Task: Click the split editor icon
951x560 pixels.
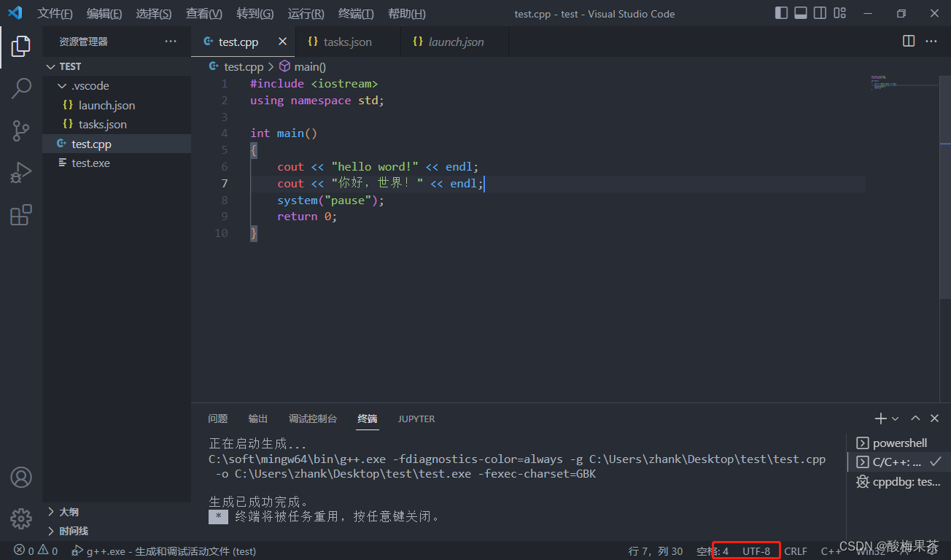Action: [909, 42]
